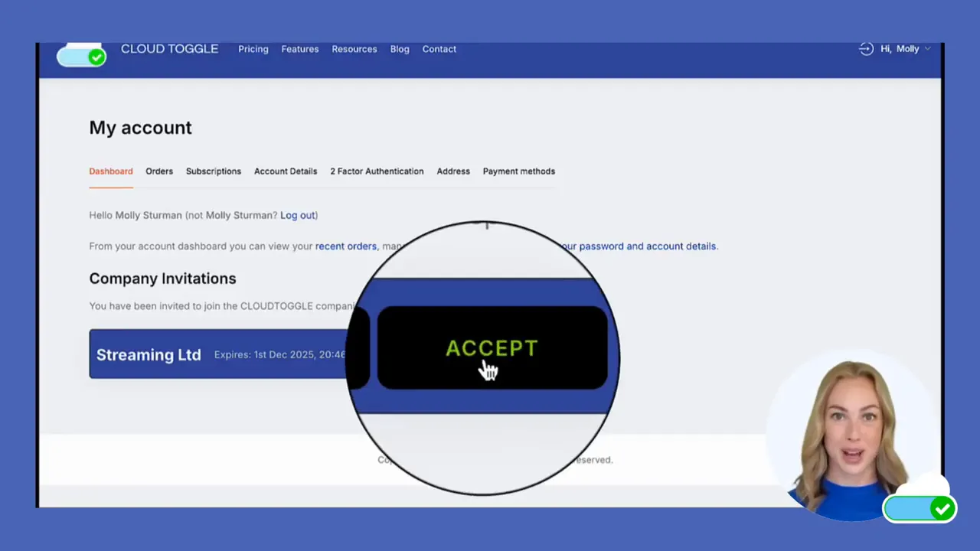The image size is (980, 551).
Task: Click the green checkmark badge on the logo toggle
Action: [97, 57]
